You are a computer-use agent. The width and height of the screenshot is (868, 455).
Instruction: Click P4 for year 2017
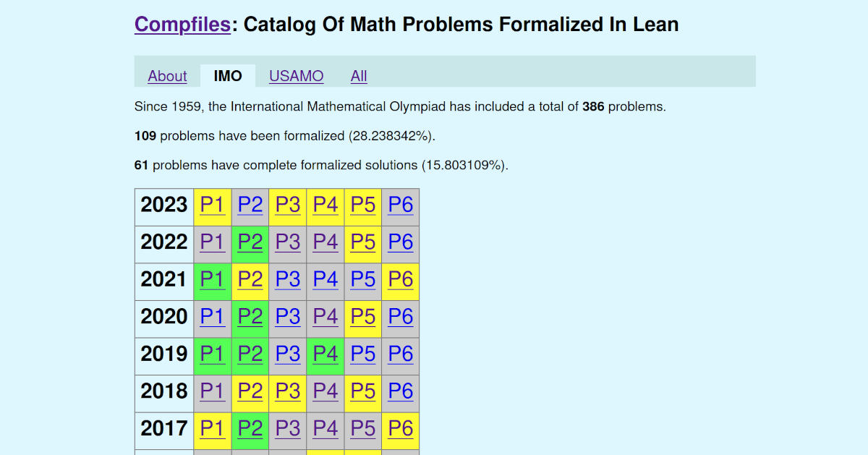pyautogui.click(x=325, y=429)
